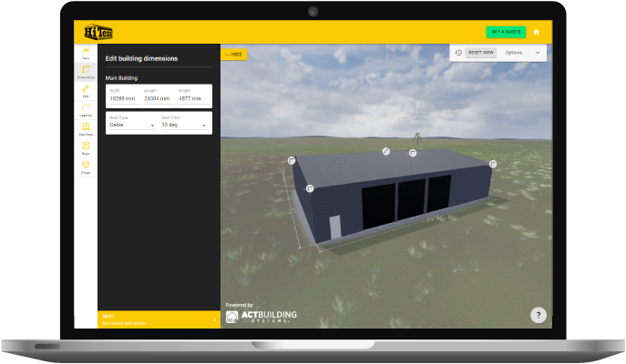Click the home icon in header
This screenshot has height=364, width=626.
pos(536,32)
